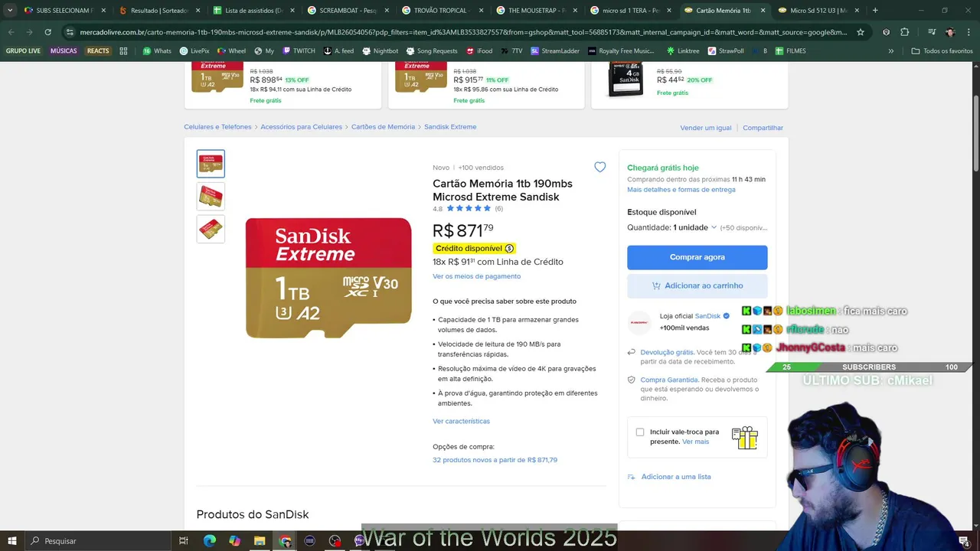Open a new browser tab
980x551 pixels.
[875, 11]
